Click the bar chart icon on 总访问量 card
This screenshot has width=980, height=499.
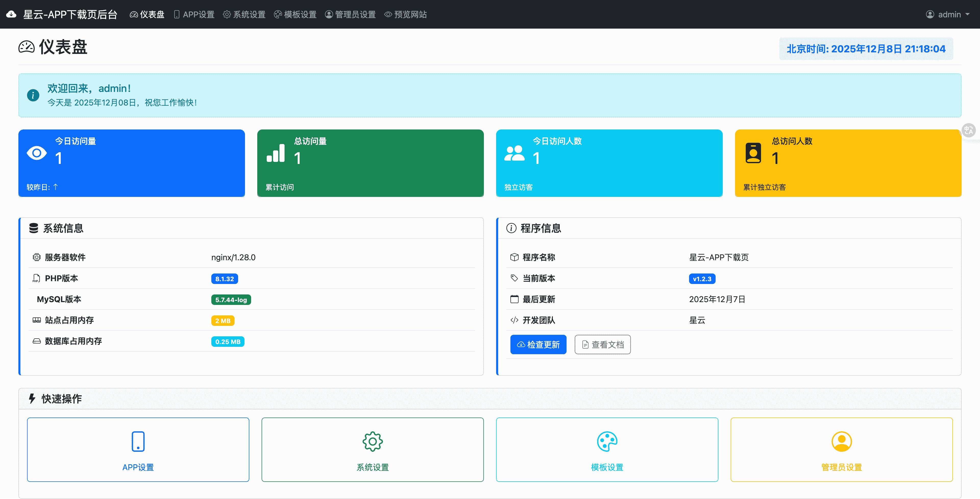tap(276, 153)
